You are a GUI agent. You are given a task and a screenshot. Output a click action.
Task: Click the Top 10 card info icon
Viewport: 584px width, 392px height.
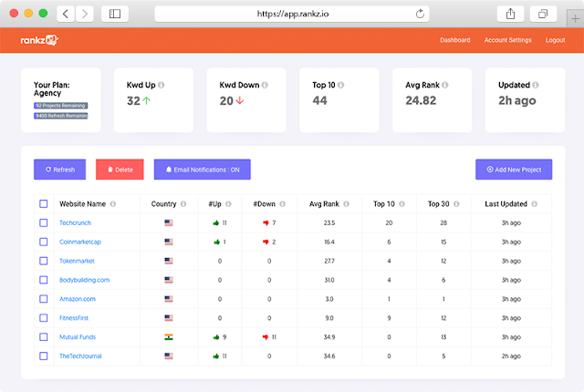tap(340, 85)
